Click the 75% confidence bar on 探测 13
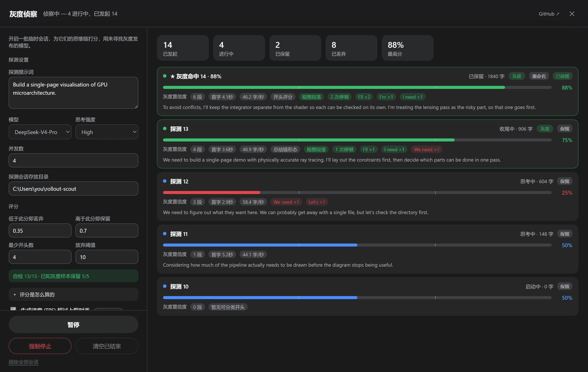The width and height of the screenshot is (588, 372). (x=357, y=140)
